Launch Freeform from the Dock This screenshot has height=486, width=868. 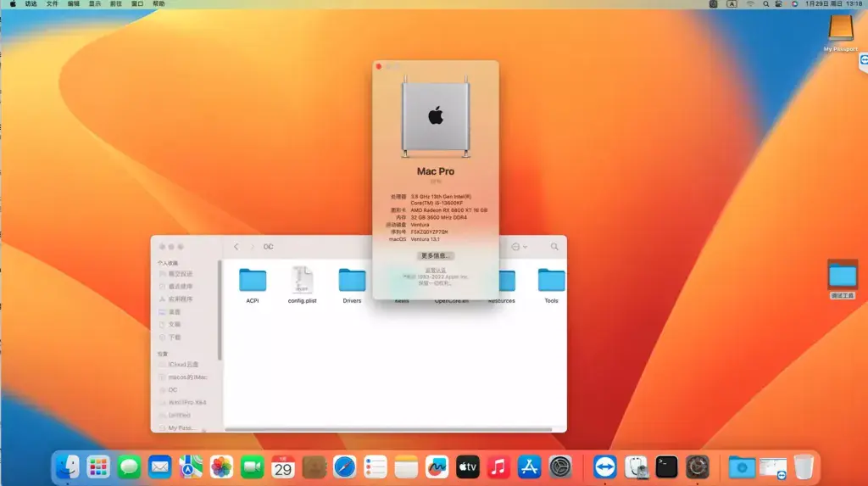[437, 466]
